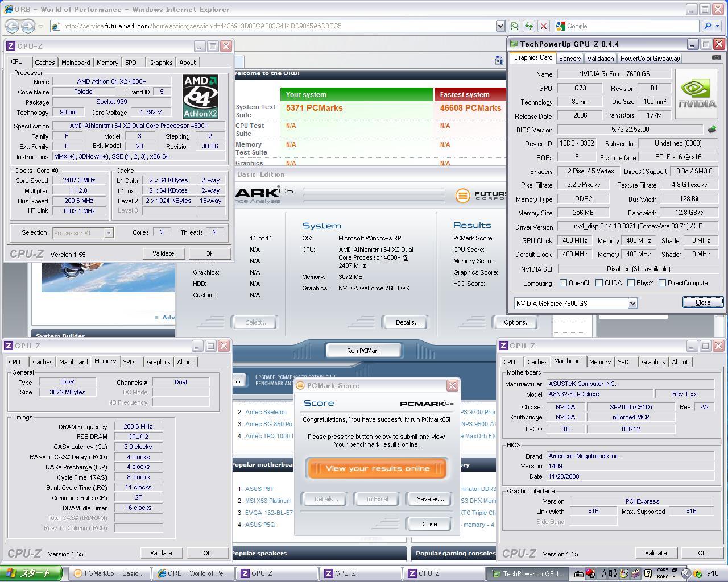The height and width of the screenshot is (582, 728).
Task: Click the Windows Start button
Action: click(31, 573)
